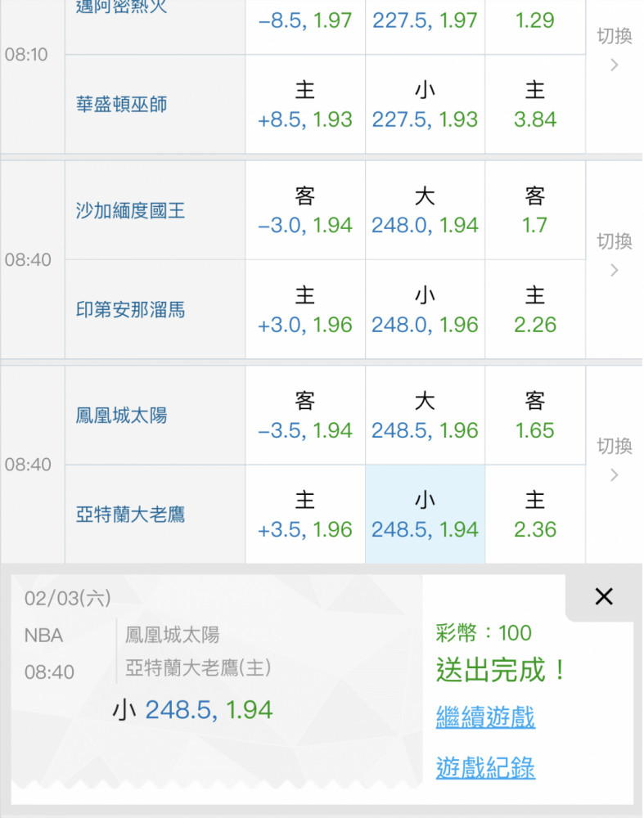The image size is (644, 818).
Task: Open the 遊戲紀錄 link
Action: [x=485, y=768]
